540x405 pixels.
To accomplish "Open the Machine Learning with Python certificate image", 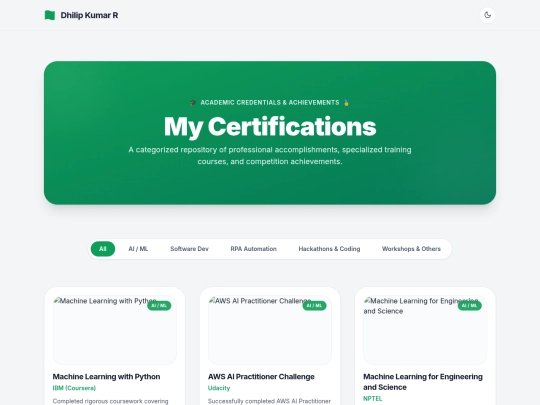I will (x=115, y=330).
